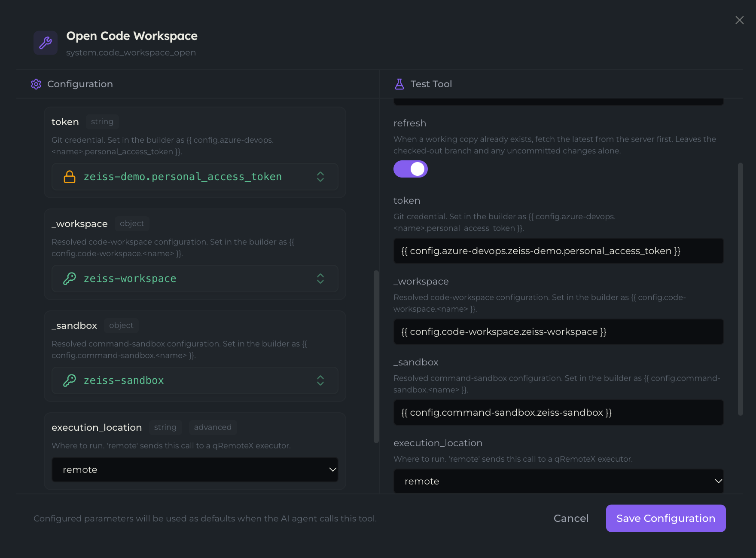The image size is (756, 558).
Task: Click the wrench icon beside Open Code Workspace
Action: [x=46, y=43]
